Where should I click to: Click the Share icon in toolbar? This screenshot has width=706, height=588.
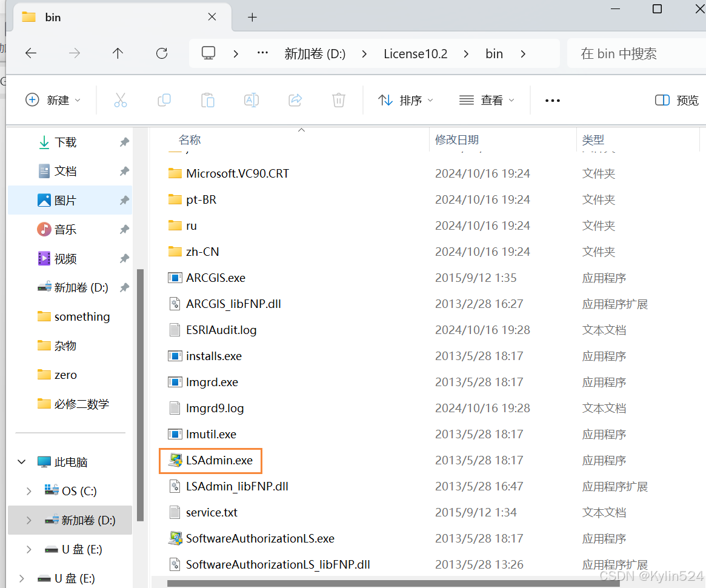pyautogui.click(x=295, y=100)
